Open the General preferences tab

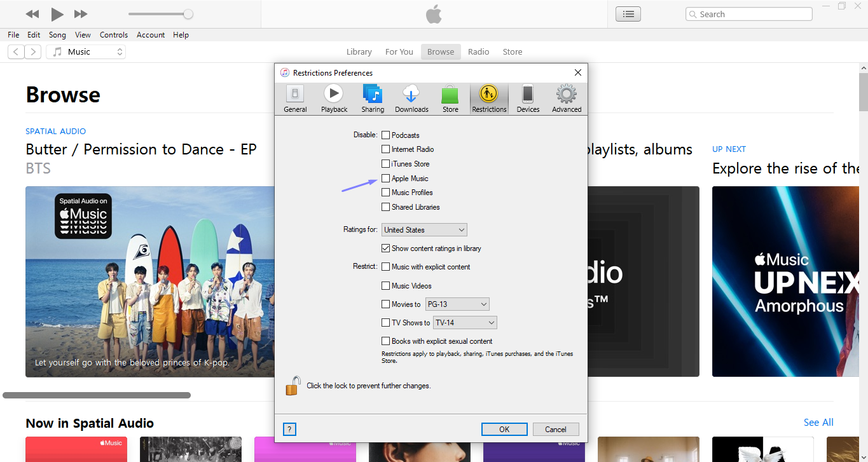coord(295,99)
